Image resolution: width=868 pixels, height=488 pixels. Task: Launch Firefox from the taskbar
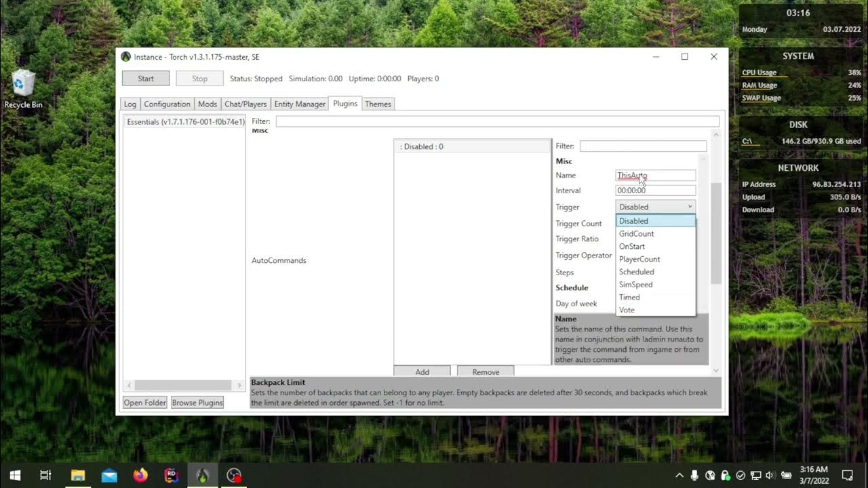[140, 475]
